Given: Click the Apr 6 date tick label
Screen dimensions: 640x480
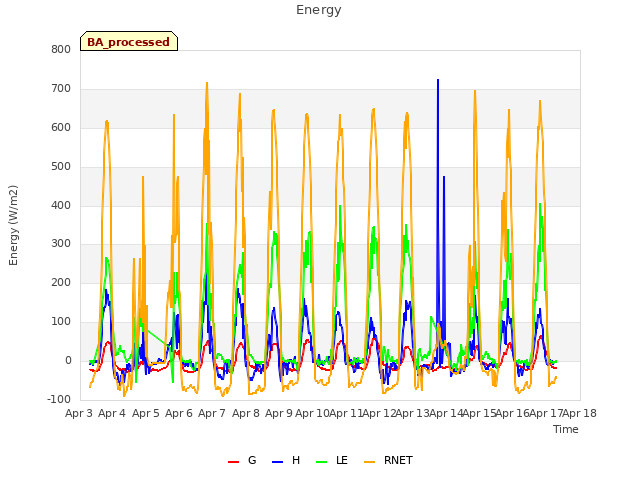Looking at the screenshot, I should pyautogui.click(x=179, y=413).
